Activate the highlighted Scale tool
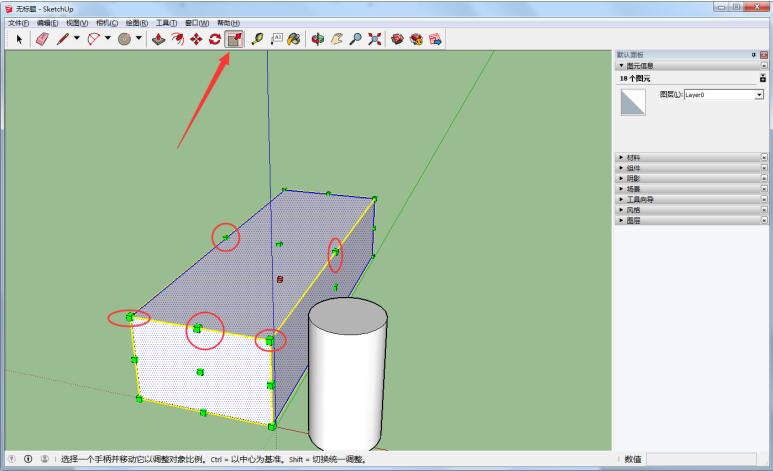The width and height of the screenshot is (773, 471). 234,39
